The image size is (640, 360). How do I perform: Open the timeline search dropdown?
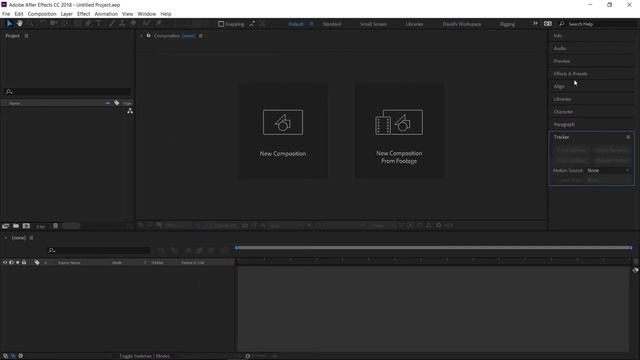click(51, 250)
